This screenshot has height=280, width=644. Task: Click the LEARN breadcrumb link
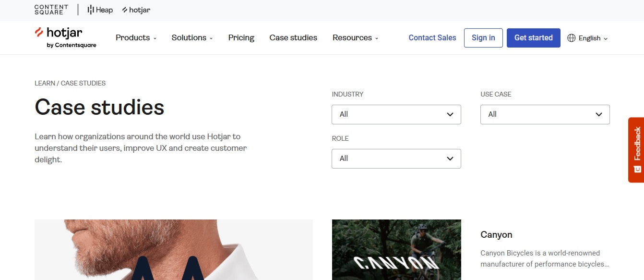click(x=45, y=83)
